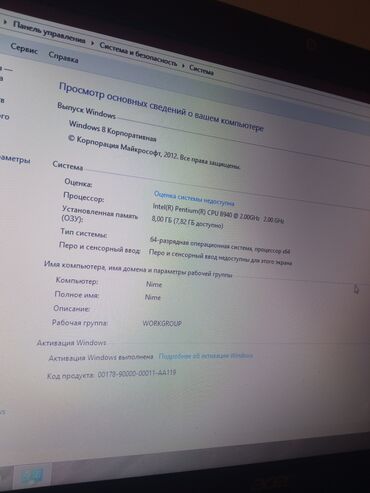This screenshot has height=493, width=370.
Task: Select the Intel(R) Pentium(R) CPU processor value
Action: click(x=218, y=213)
